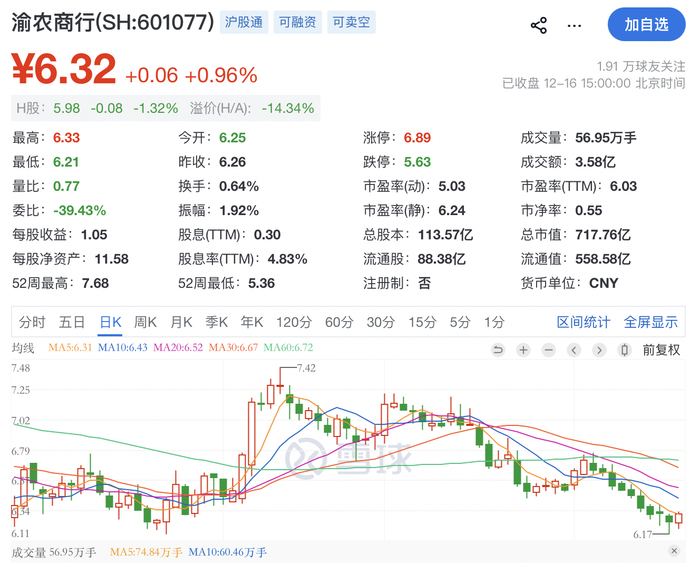Open the 前复权 adjustment dropdown

coord(661,350)
